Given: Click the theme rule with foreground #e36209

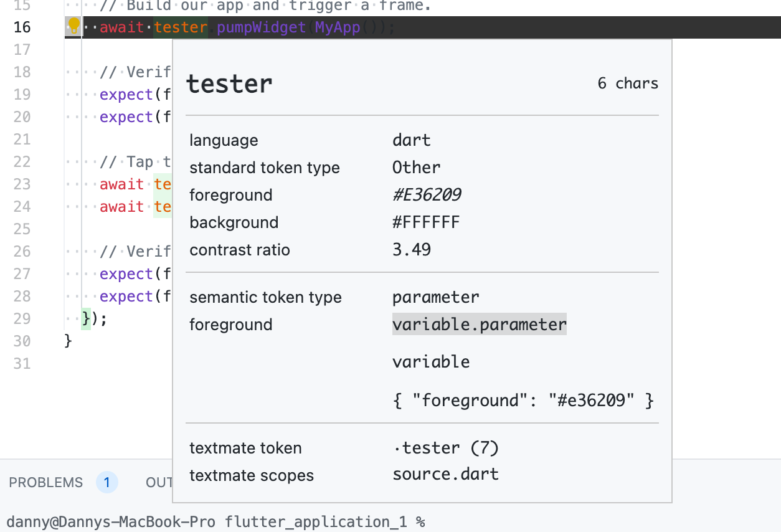Looking at the screenshot, I should pos(523,399).
